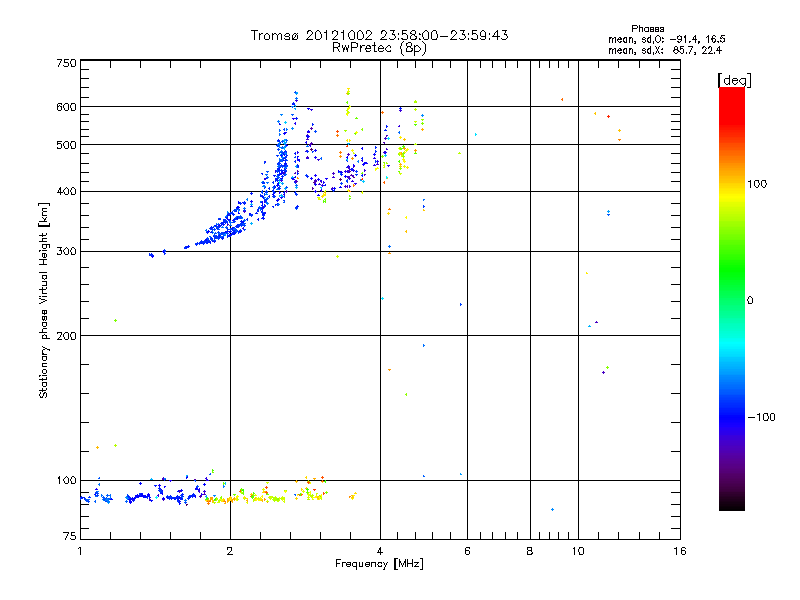Click the '0' colorbar tick label
Image resolution: width=800 pixels, height=600 pixels.
750,301
